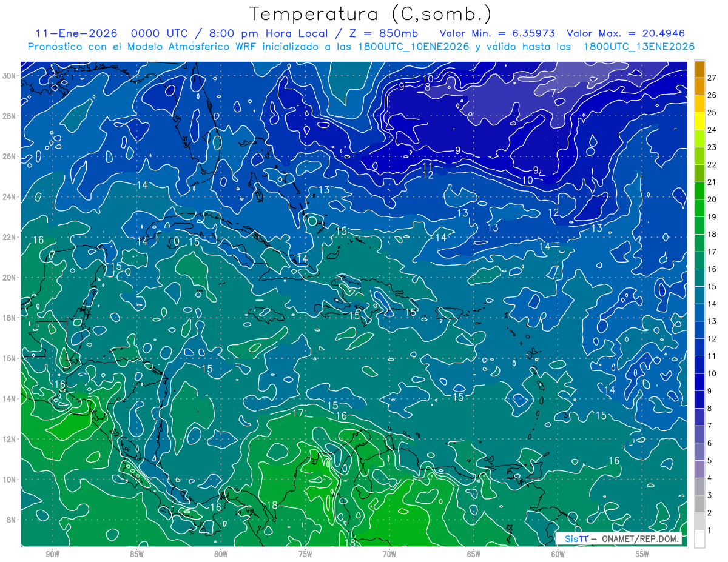Click the "65W" longitude axis label

[x=474, y=555]
